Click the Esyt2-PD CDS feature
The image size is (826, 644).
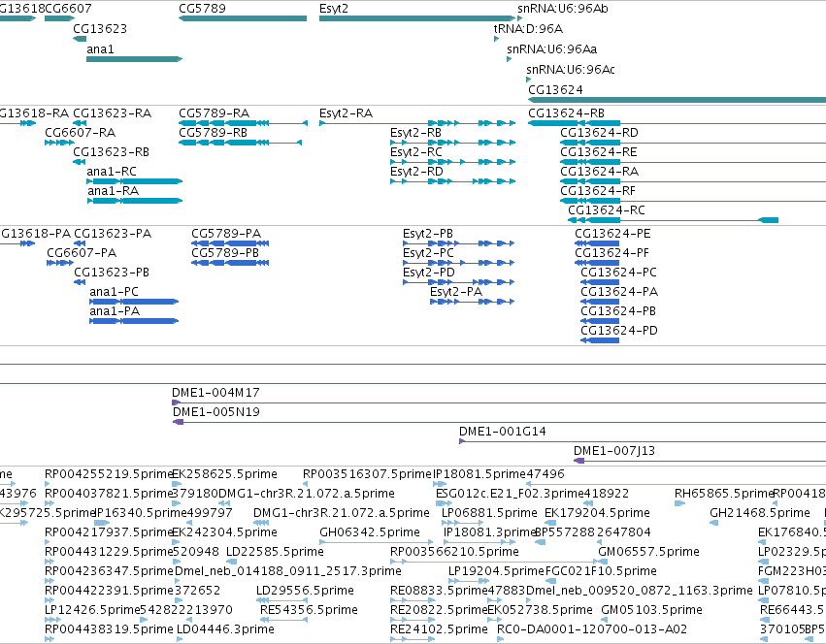coord(458,282)
